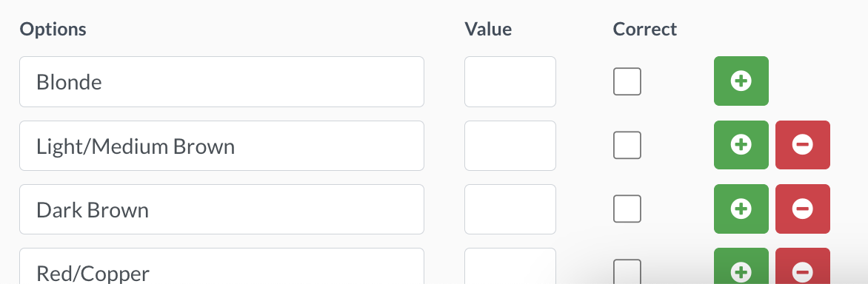Edit the Light/Medium Brown option text
The width and height of the screenshot is (868, 284).
[x=221, y=146]
